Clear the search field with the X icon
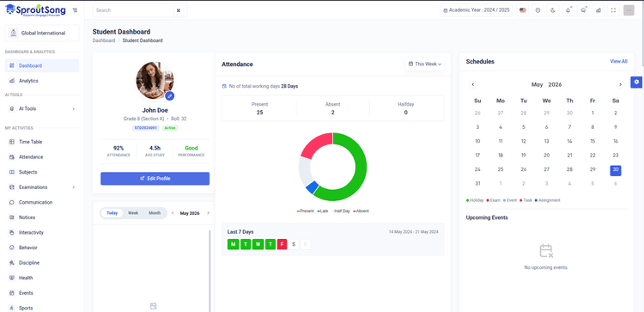 [x=179, y=10]
